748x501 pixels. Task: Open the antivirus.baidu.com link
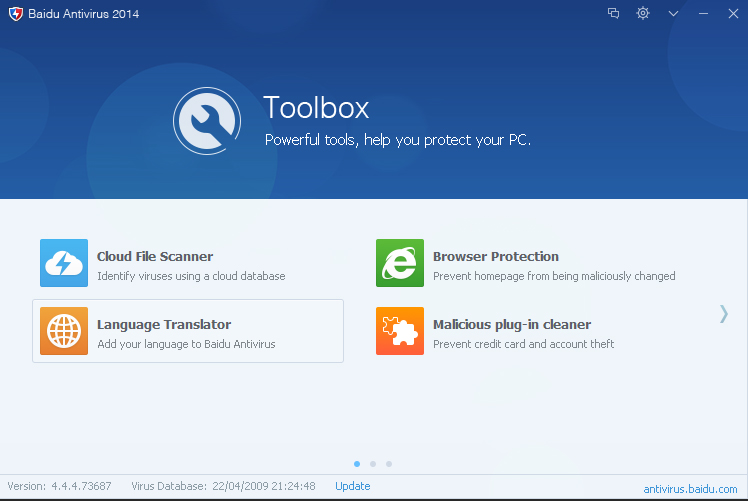690,489
